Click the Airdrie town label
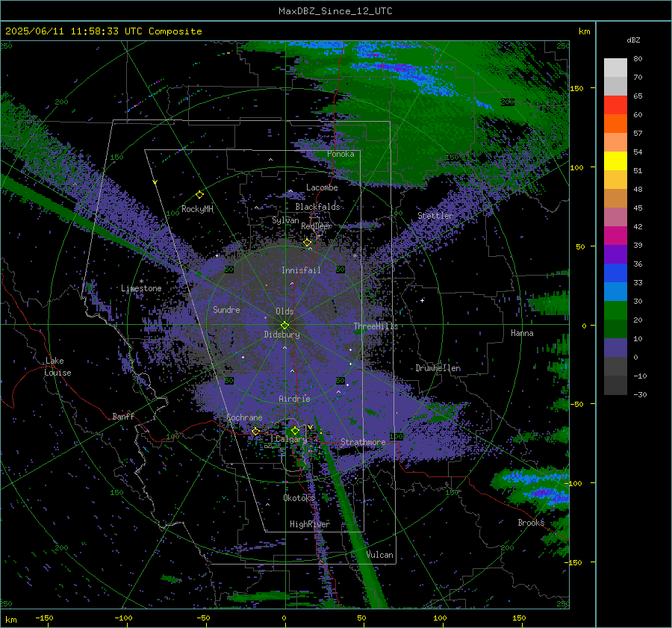This screenshot has height=628, width=672. click(294, 399)
